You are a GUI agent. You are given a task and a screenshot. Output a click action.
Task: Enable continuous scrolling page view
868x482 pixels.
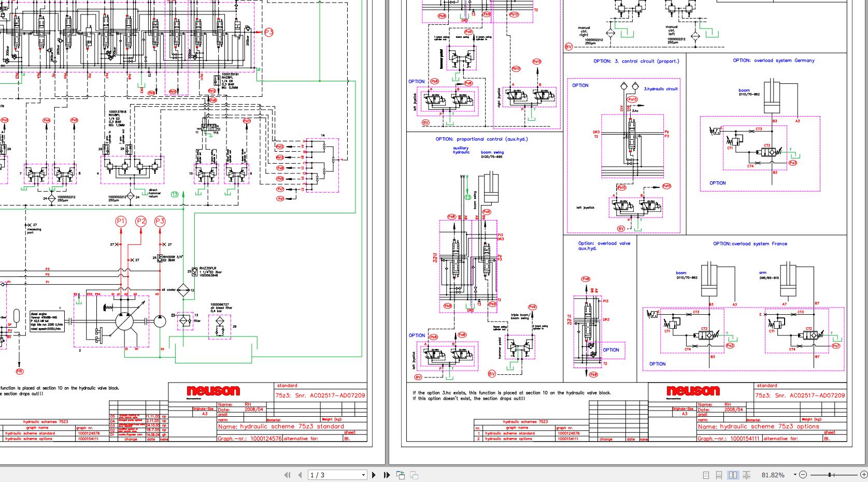click(719, 475)
